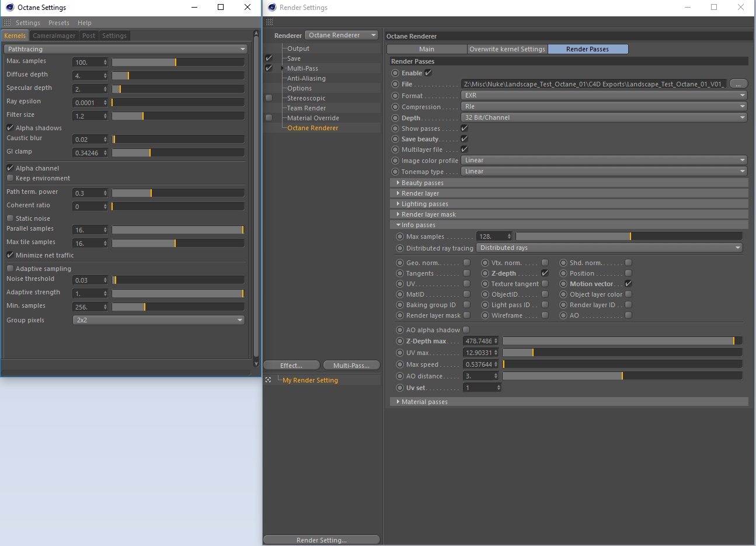The image size is (756, 546).
Task: Open the Renderer dropdown showing Octane Renderer
Action: click(x=342, y=35)
